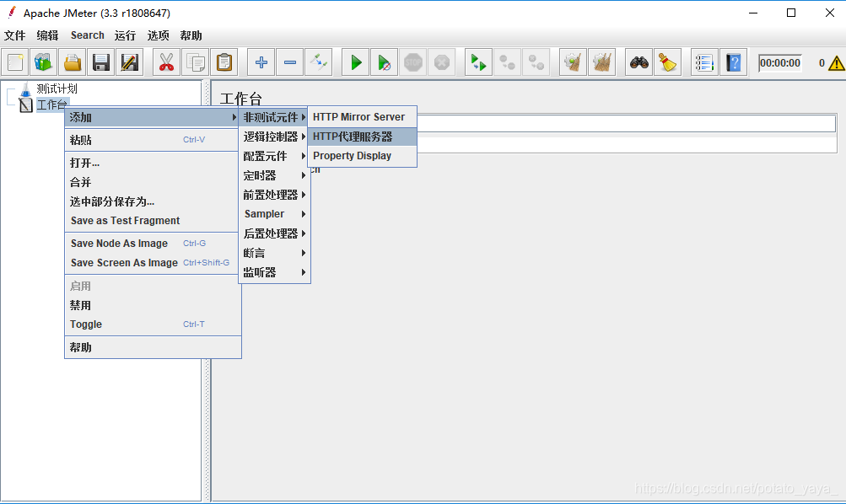Click Start no pauses icon
Screen dimensions: 846x504
[384, 62]
